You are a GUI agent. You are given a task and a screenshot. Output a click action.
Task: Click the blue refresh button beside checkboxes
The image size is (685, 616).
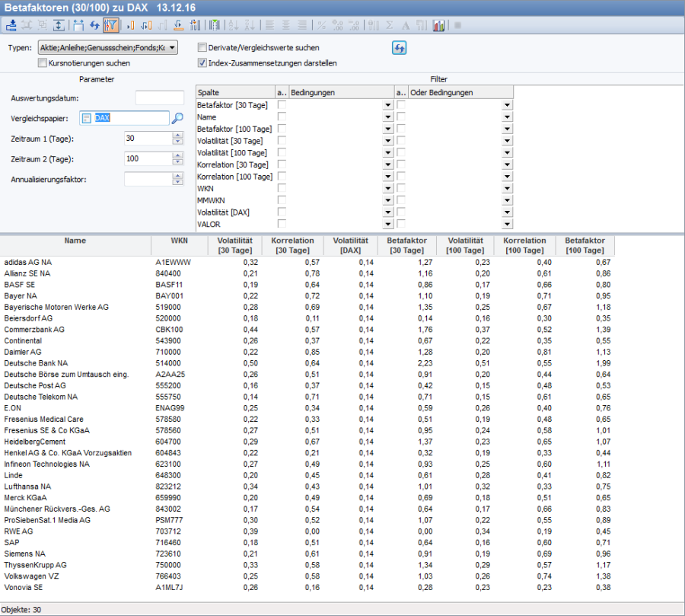tap(400, 48)
